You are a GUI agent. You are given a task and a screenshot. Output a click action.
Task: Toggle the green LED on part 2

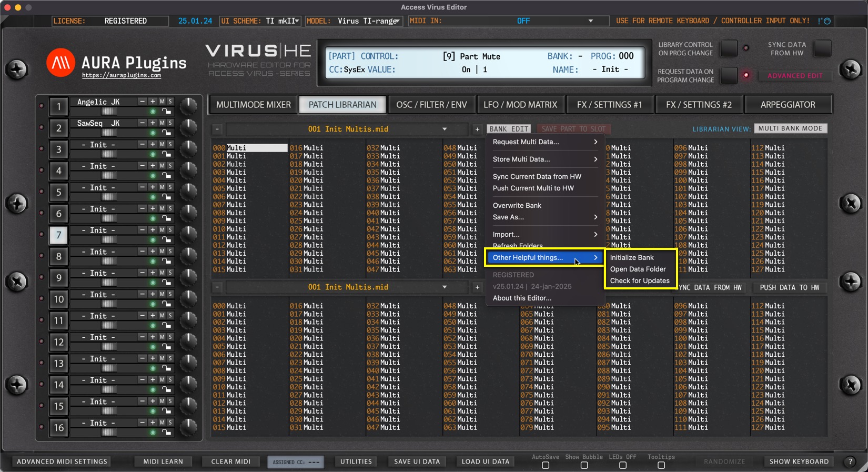coord(153,133)
